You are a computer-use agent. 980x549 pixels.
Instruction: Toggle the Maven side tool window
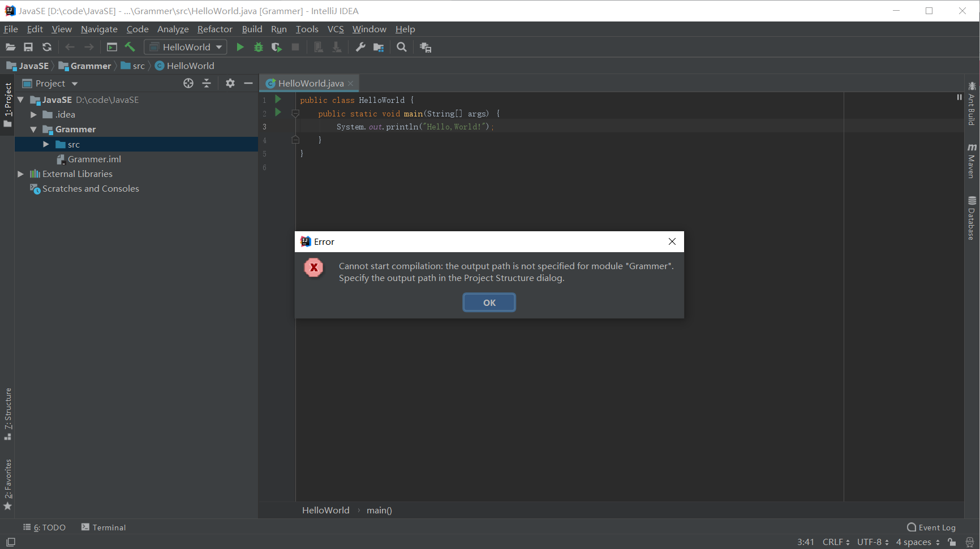click(x=972, y=161)
